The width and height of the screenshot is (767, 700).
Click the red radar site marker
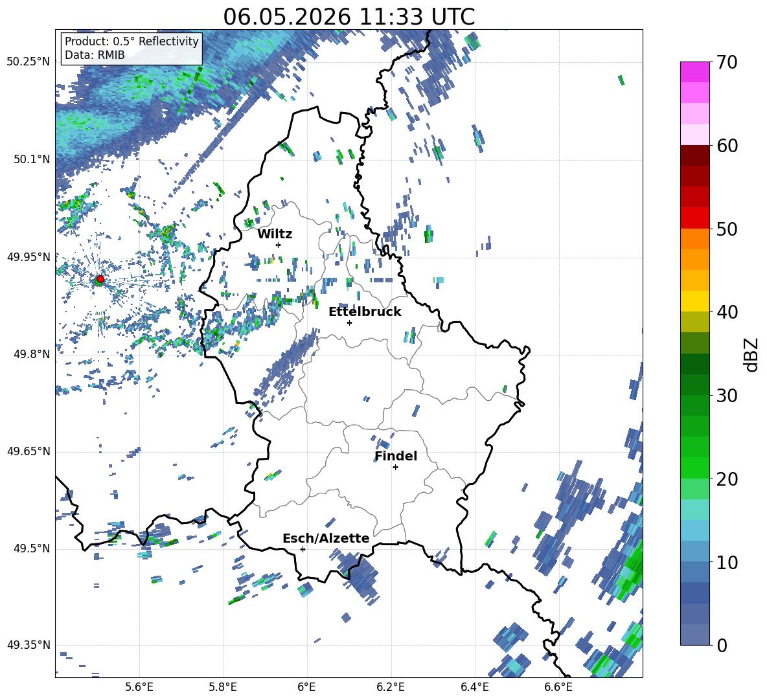pyautogui.click(x=100, y=278)
